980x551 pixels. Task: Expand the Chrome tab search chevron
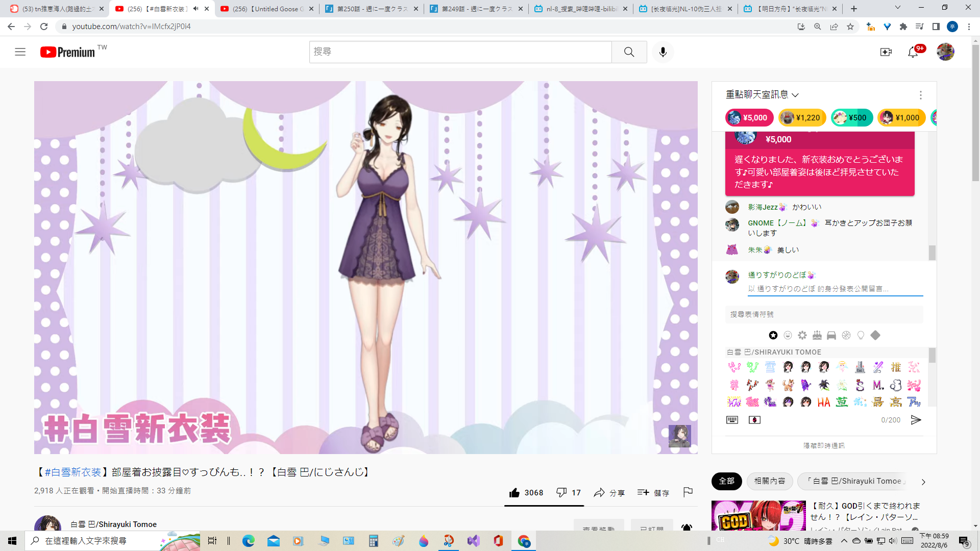pos(897,8)
